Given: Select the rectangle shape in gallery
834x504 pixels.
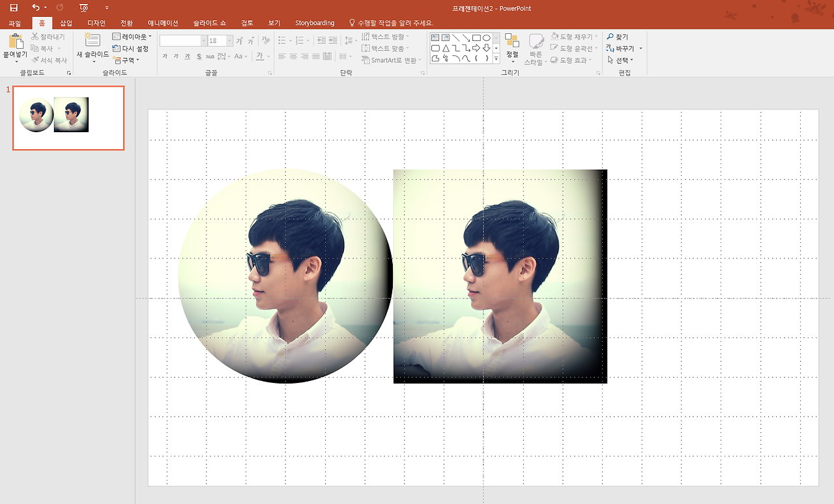Looking at the screenshot, I should tap(476, 38).
